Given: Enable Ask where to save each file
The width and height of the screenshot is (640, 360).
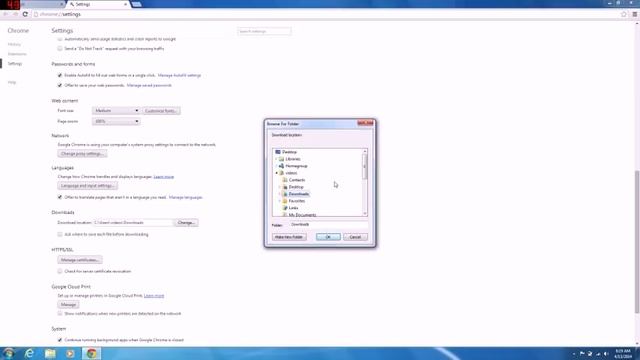Looking at the screenshot, I should (x=60, y=234).
